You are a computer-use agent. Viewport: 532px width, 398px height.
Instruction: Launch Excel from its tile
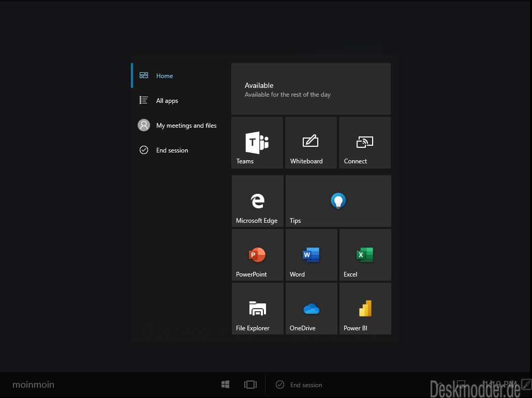(x=365, y=255)
